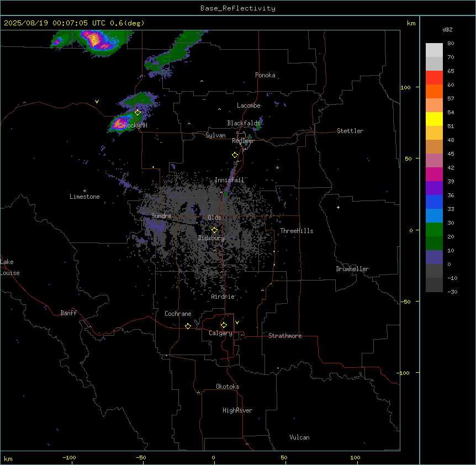Select the RedDeer city label
Viewport: 476px width, 465px height.
coord(243,141)
